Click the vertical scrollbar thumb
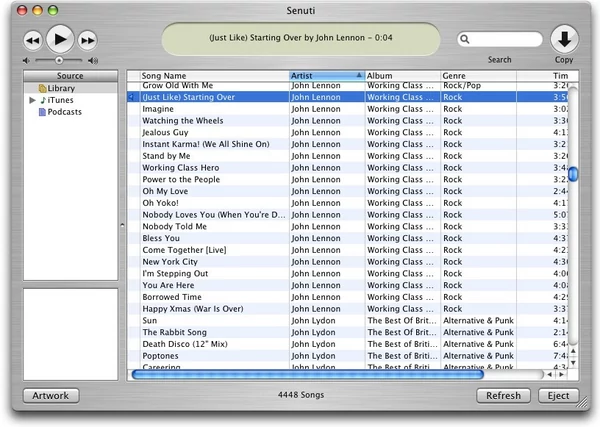Viewport: 600px width, 427px height. (x=573, y=174)
